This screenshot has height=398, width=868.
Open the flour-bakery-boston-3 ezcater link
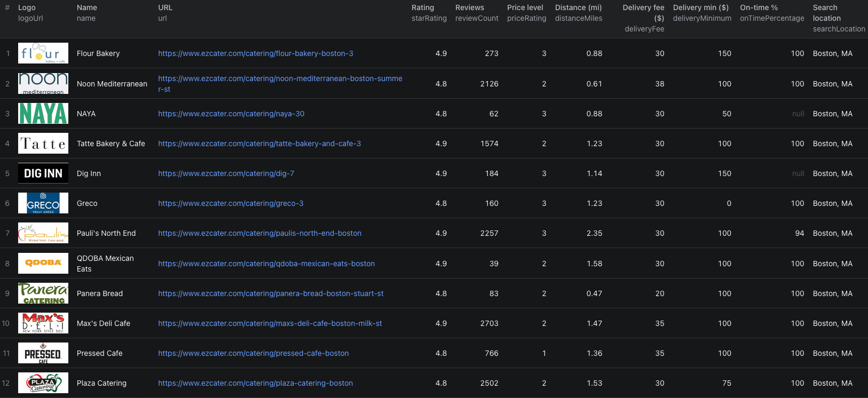pos(256,53)
